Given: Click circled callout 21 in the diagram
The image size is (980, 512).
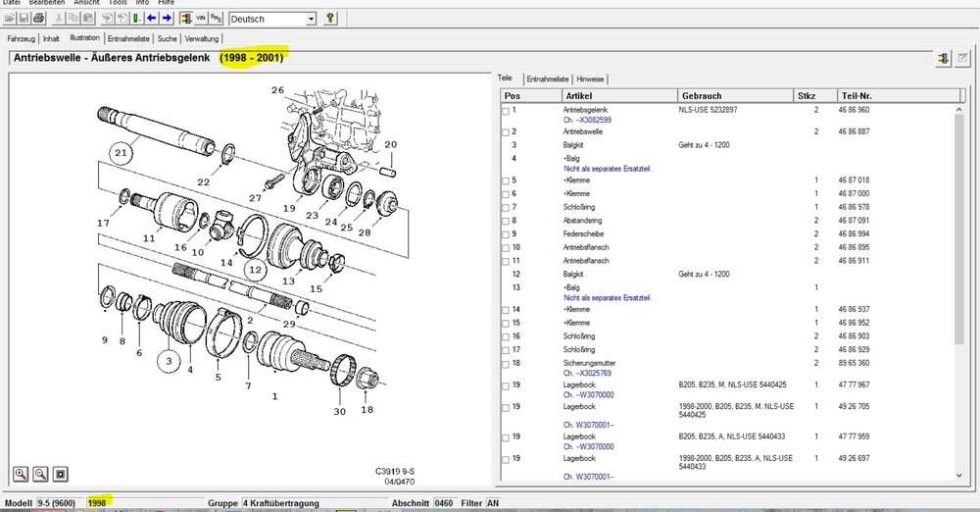Looking at the screenshot, I should pos(121,152).
